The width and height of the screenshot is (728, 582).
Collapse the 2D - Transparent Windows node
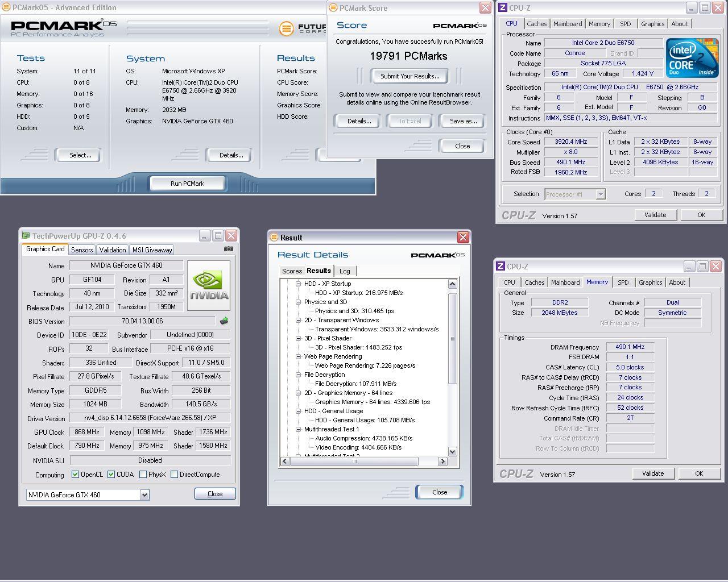coord(298,320)
